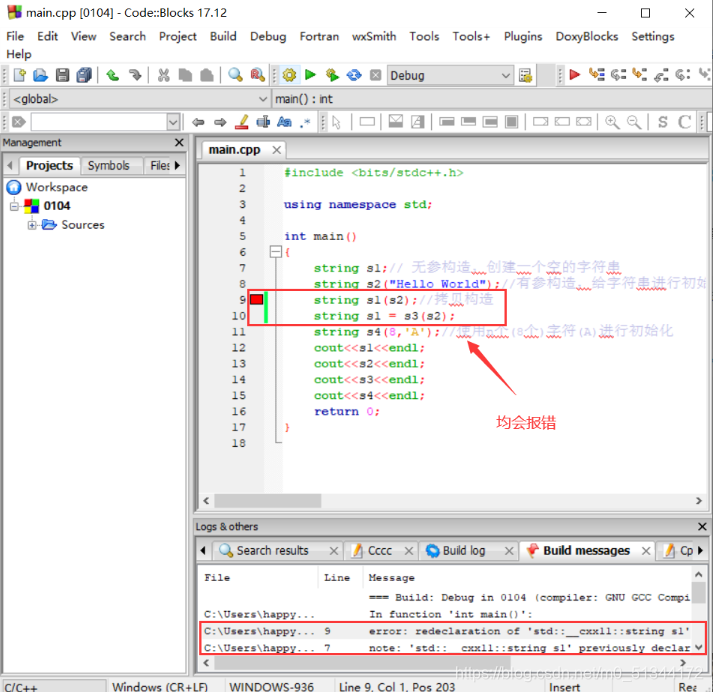Start debugger with red arrow
The image size is (713, 692).
pos(575,75)
